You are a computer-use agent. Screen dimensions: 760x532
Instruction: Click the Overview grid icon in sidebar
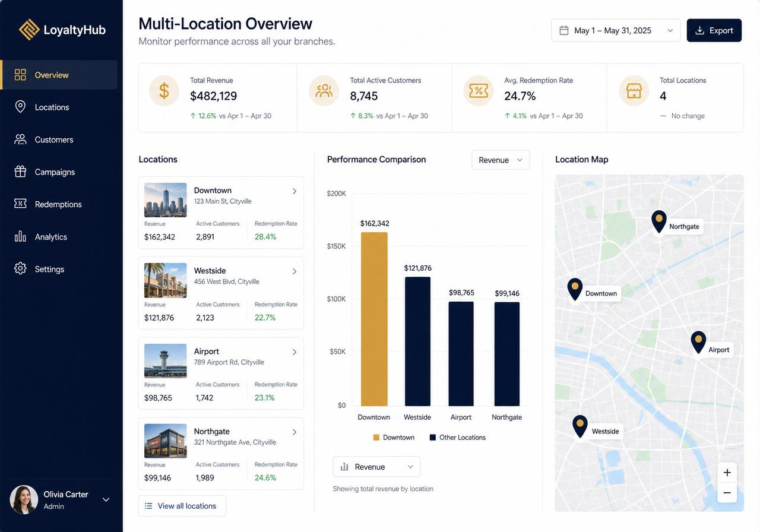coord(20,75)
